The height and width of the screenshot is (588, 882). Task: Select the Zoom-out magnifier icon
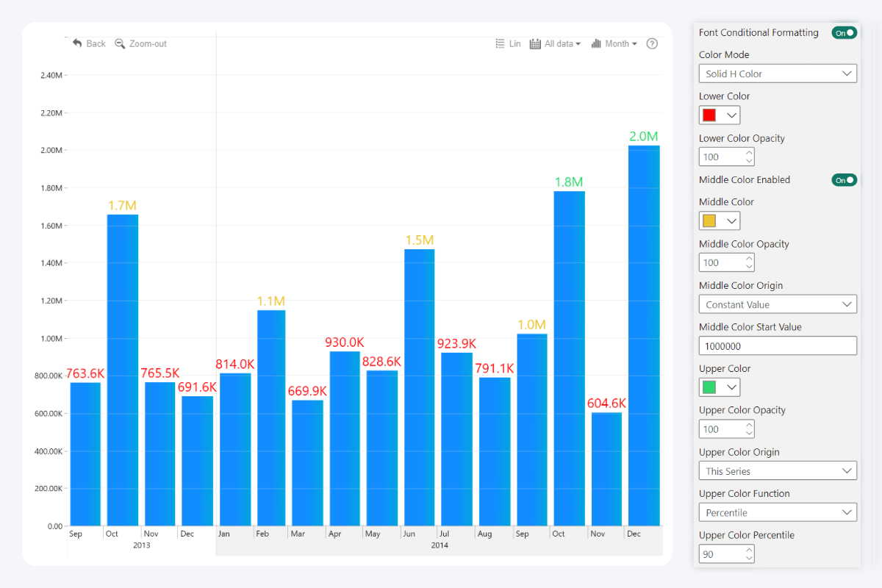click(120, 43)
